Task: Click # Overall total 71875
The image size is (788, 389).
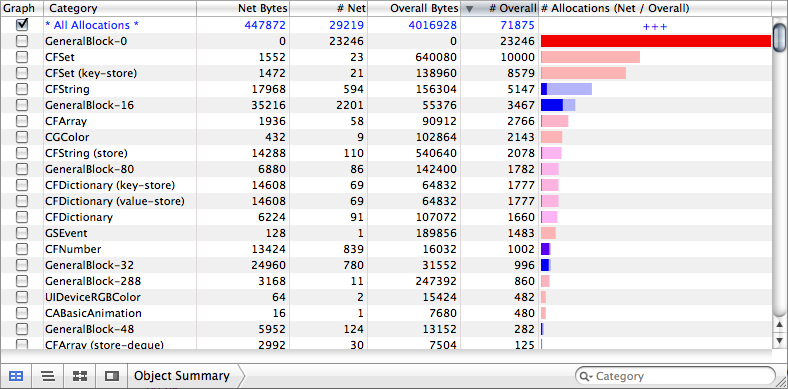Action: pos(518,25)
